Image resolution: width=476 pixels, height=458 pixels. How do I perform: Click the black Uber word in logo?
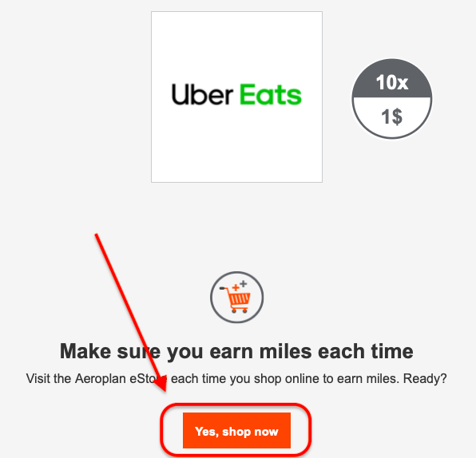(x=203, y=95)
